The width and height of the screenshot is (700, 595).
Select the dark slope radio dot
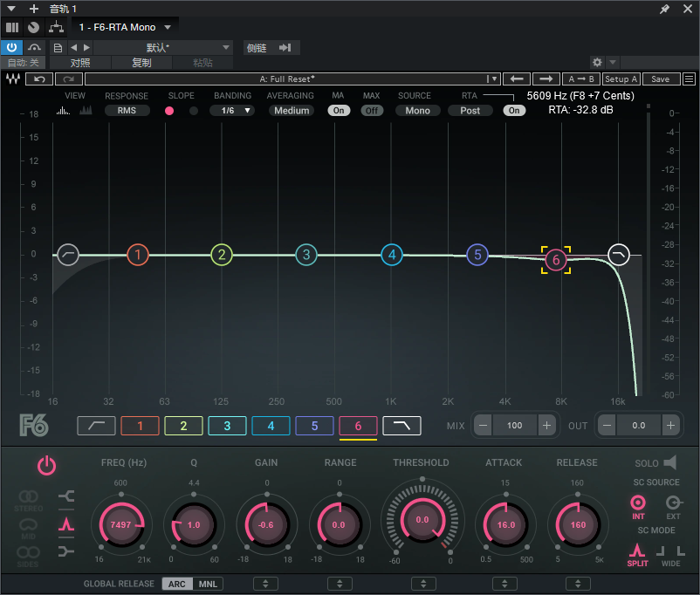193,111
